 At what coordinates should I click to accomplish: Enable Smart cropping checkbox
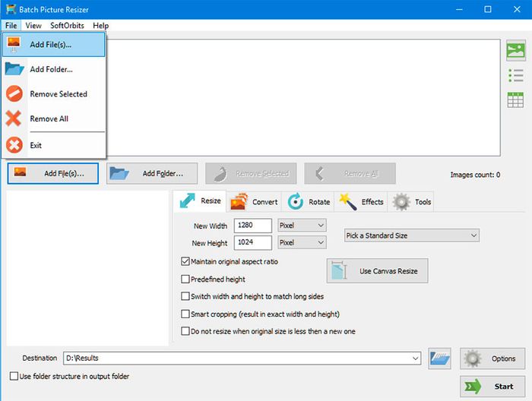[x=185, y=314]
